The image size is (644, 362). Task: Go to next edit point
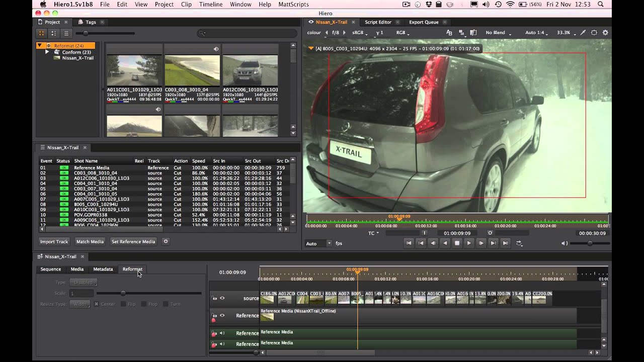493,243
